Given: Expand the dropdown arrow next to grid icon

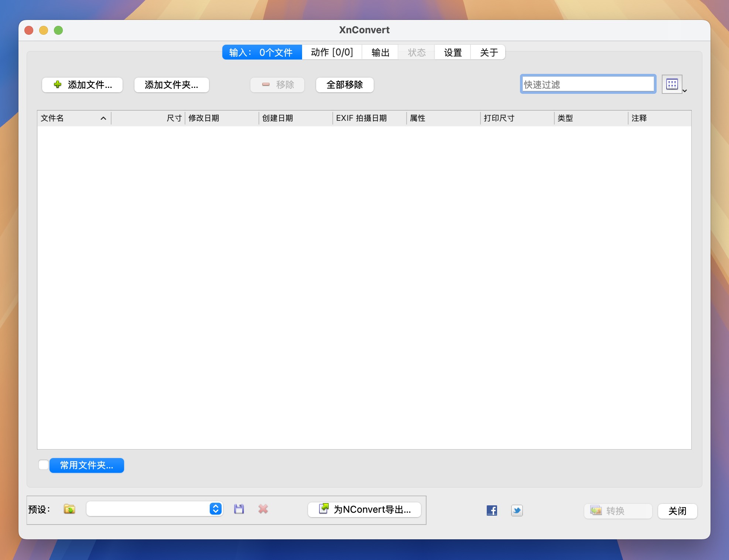Looking at the screenshot, I should click(684, 91).
